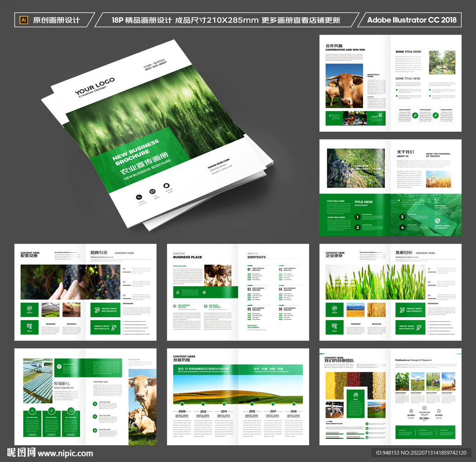Click the colorful grains and beans photo
Screen dimensions: 476x462
click(x=356, y=379)
